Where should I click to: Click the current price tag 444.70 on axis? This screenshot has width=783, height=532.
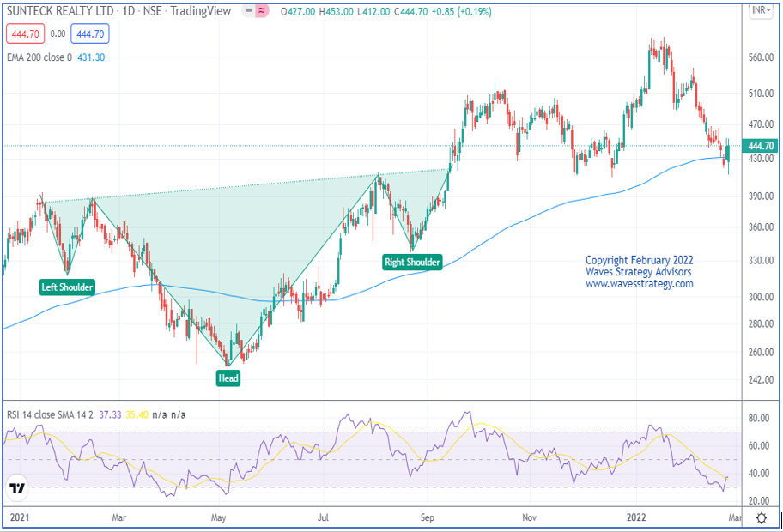760,146
